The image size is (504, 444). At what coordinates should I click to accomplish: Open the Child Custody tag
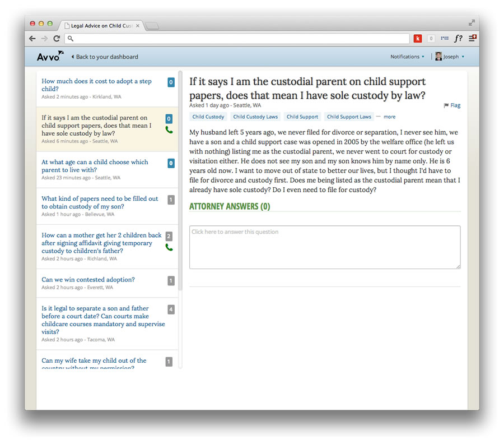pos(208,117)
